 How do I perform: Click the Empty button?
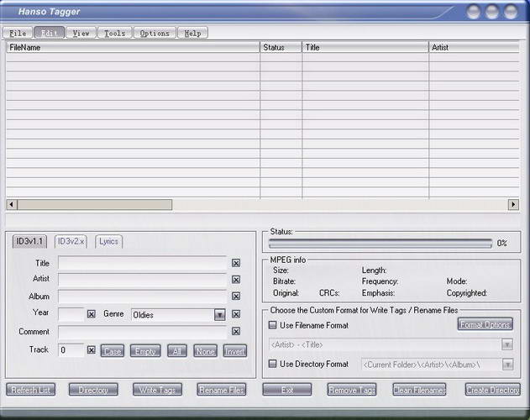click(x=145, y=351)
